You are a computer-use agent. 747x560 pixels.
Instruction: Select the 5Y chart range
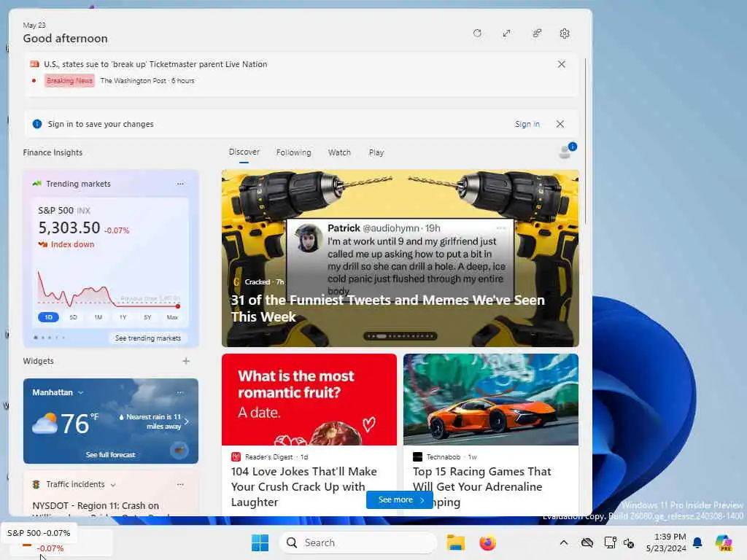pos(147,317)
